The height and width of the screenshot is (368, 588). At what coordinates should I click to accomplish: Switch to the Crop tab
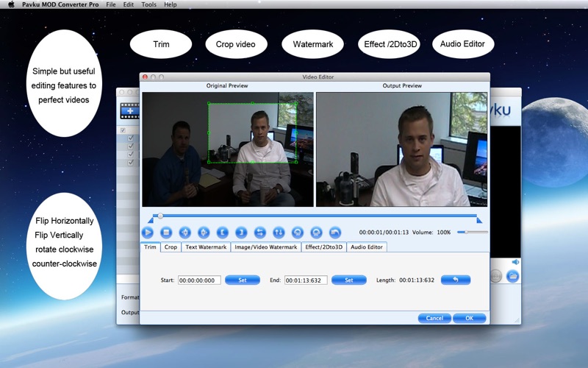coord(171,247)
